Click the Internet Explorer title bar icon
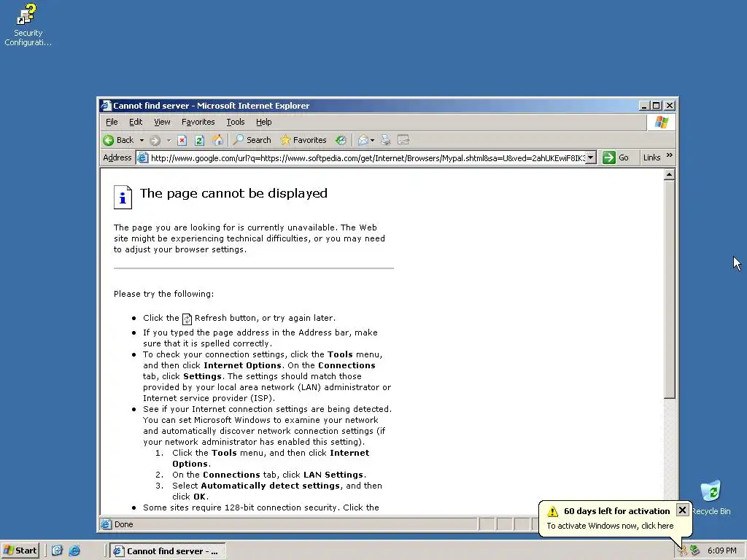This screenshot has width=747, height=560. (106, 106)
